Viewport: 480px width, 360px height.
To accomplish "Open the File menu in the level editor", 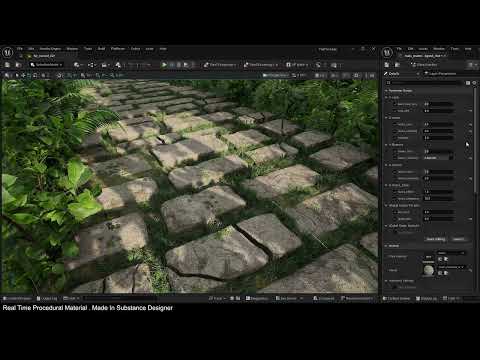I will [20, 49].
